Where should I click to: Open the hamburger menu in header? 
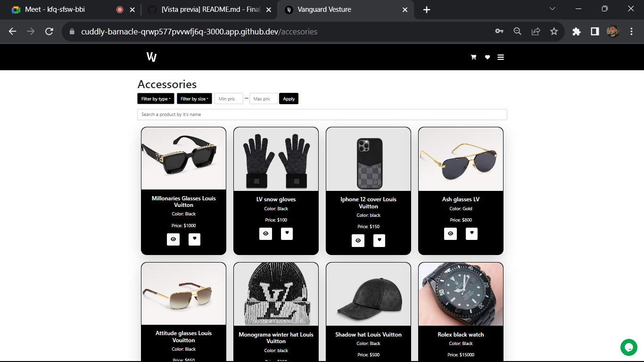[501, 57]
